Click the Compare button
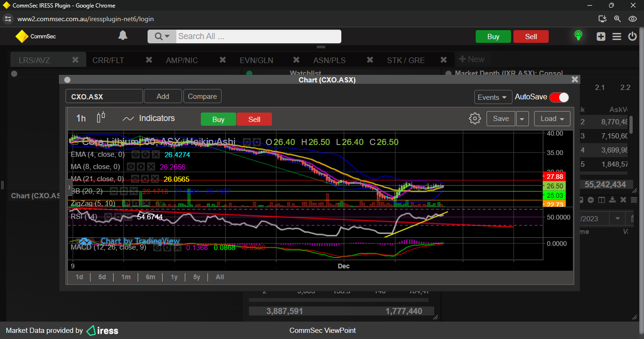Screen dimensions: 644x339 click(x=202, y=97)
